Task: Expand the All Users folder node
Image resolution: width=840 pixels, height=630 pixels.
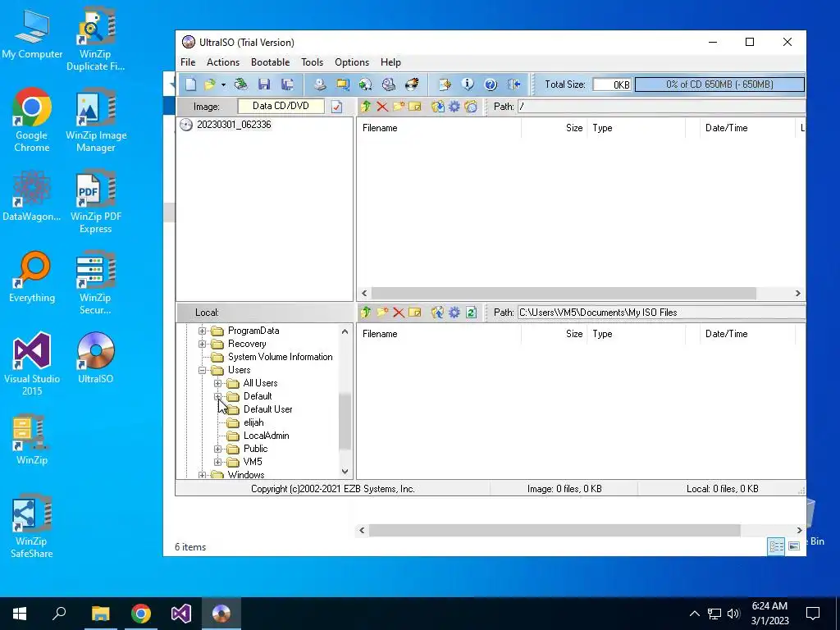Action: pos(217,383)
